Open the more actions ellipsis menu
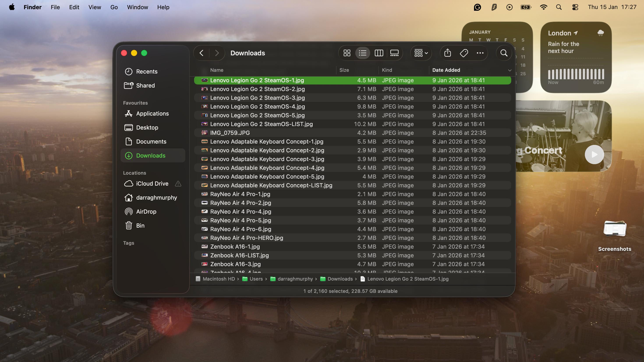 [480, 53]
